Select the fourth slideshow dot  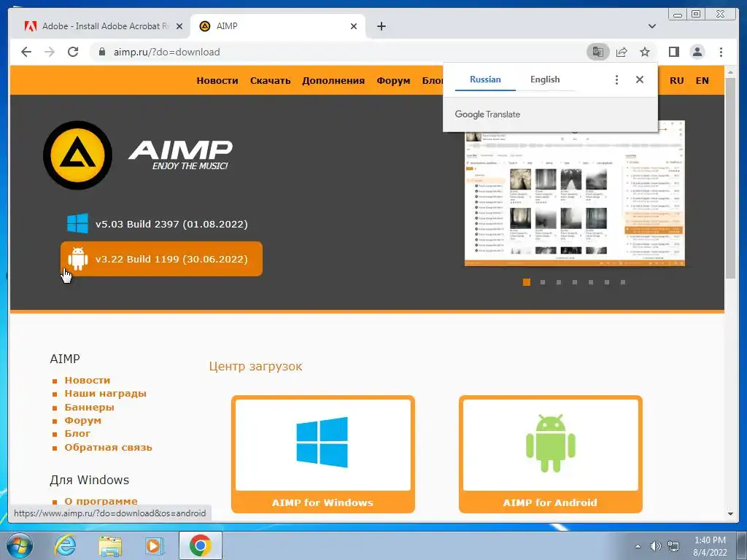[575, 282]
